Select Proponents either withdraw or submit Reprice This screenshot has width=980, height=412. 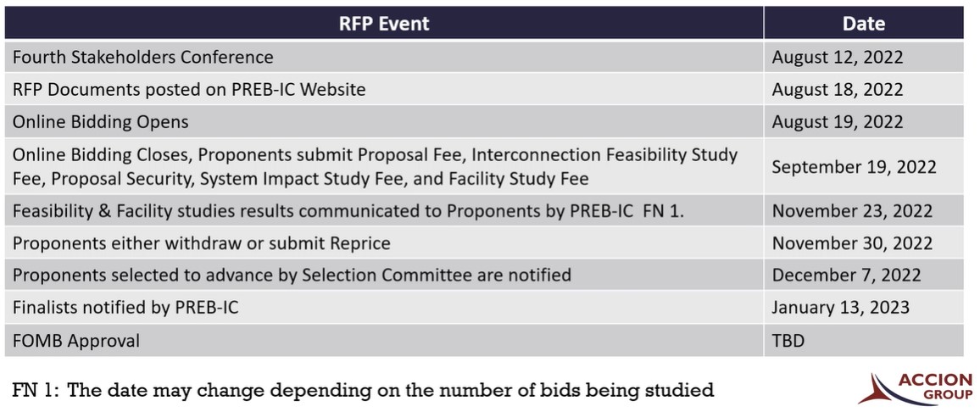(x=202, y=243)
